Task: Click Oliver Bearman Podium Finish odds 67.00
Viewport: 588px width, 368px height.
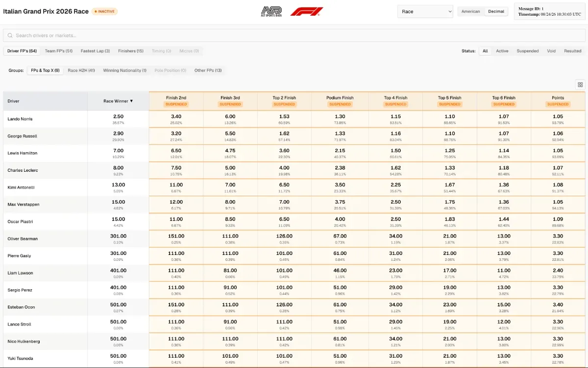Action: [x=340, y=239]
